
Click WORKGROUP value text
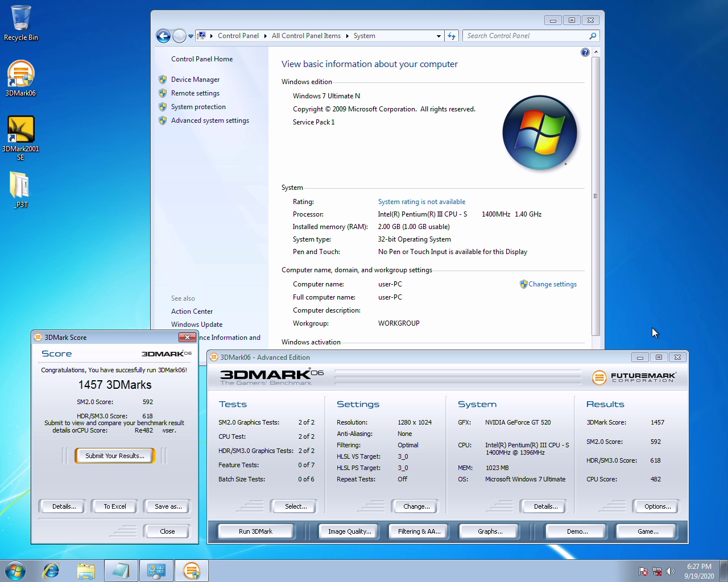399,323
